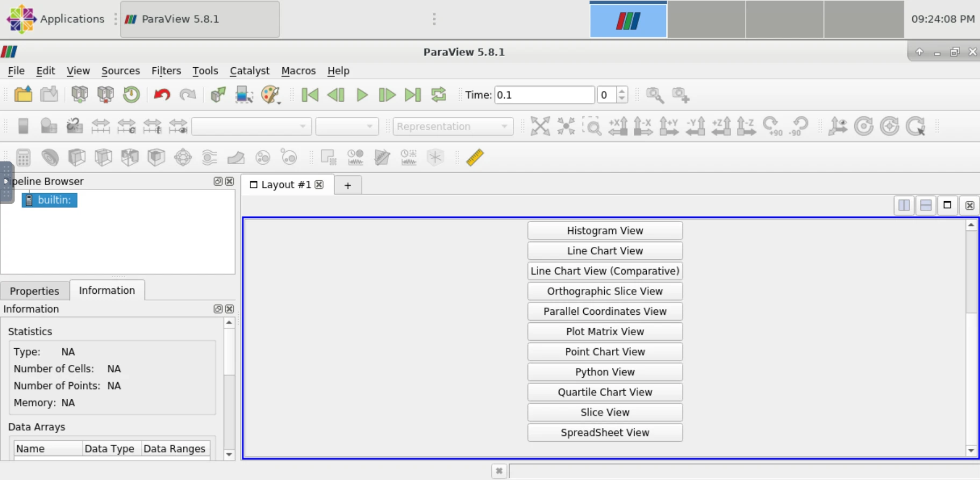The image size is (980, 480).
Task: Click the Disconnect from server icon
Action: (105, 95)
